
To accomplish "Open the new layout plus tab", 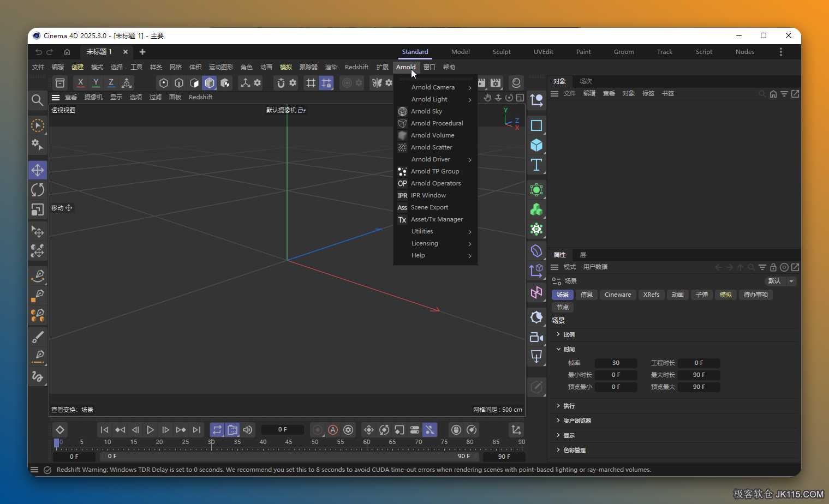I will [x=142, y=52].
